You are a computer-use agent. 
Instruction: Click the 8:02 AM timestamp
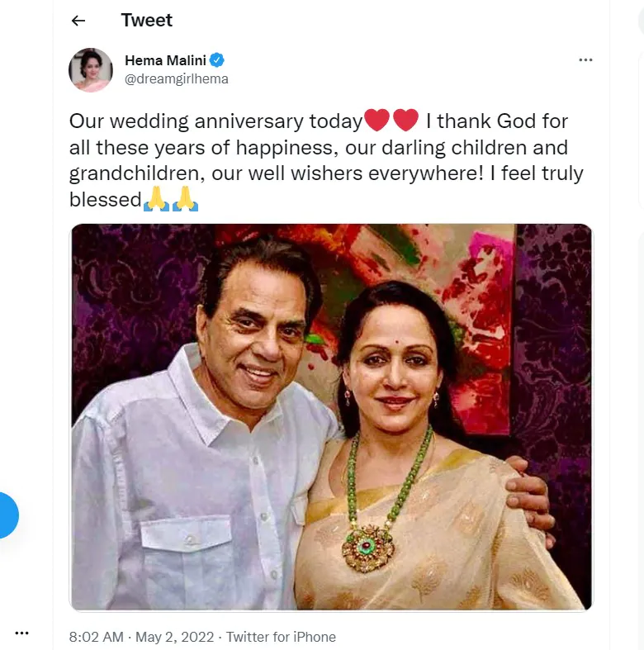point(96,637)
